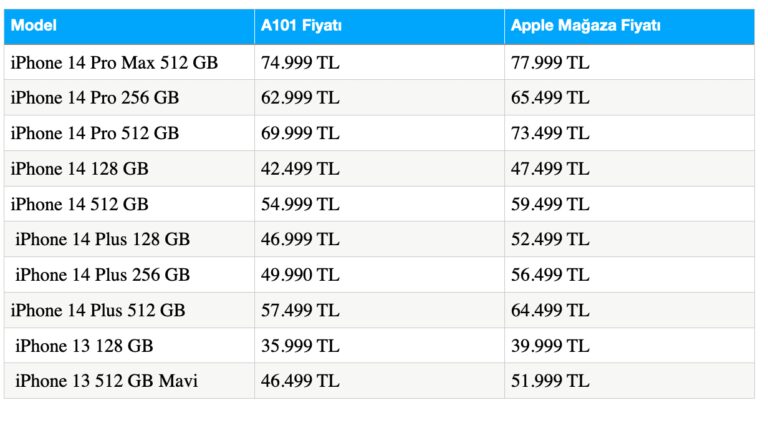Select the iPhone 14 Pro 256 GB cell
Screen dimensions: 768x428
[94, 98]
